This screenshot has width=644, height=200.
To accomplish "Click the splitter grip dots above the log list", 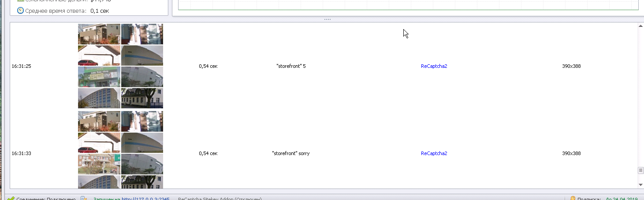I will [x=327, y=19].
